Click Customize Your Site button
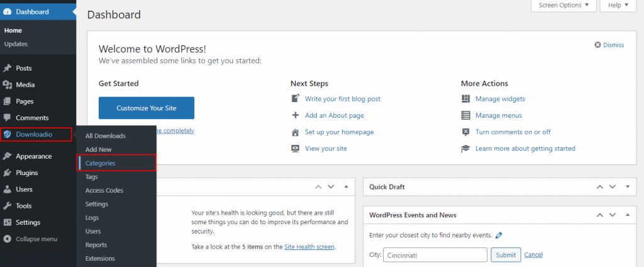 click(x=146, y=108)
